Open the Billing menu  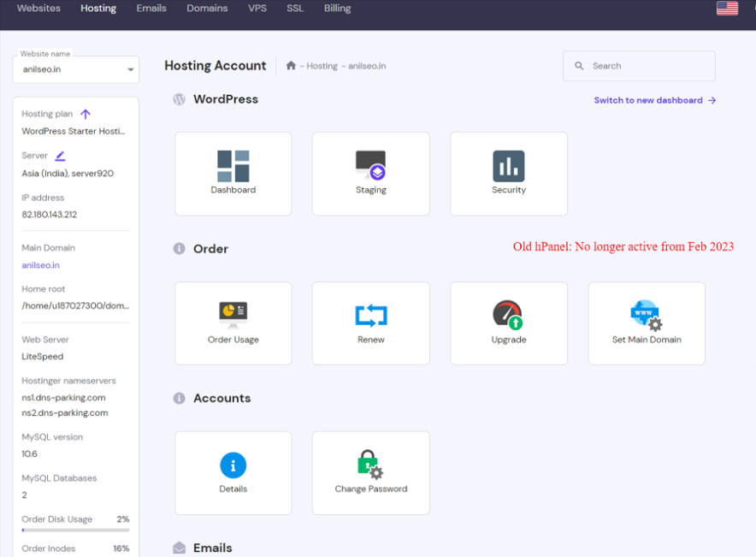click(x=337, y=8)
